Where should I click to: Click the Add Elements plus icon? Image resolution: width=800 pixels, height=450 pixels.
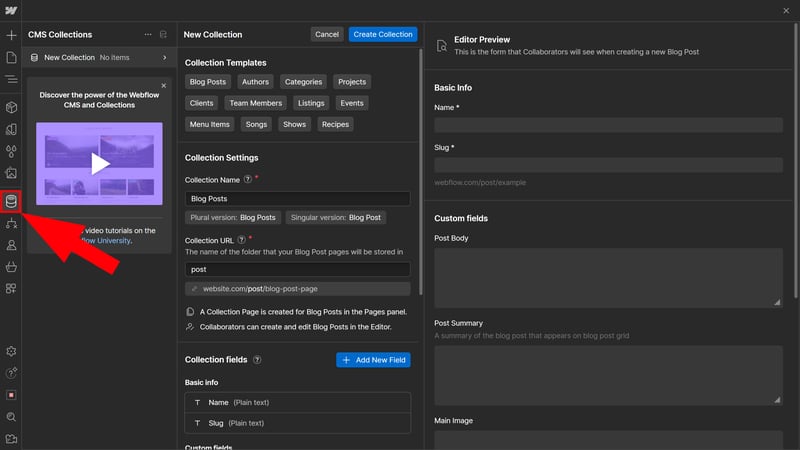point(11,35)
